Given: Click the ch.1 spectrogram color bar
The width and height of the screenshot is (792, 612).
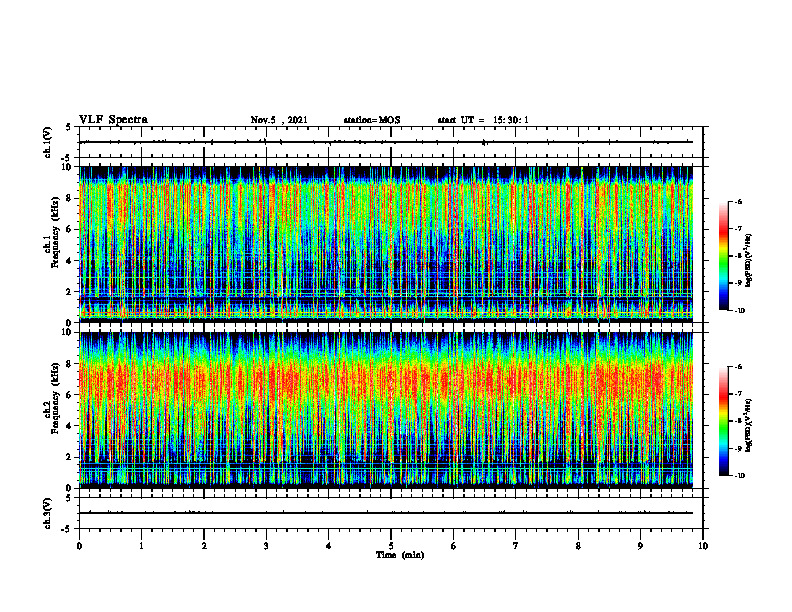Looking at the screenshot, I should coord(723,256).
